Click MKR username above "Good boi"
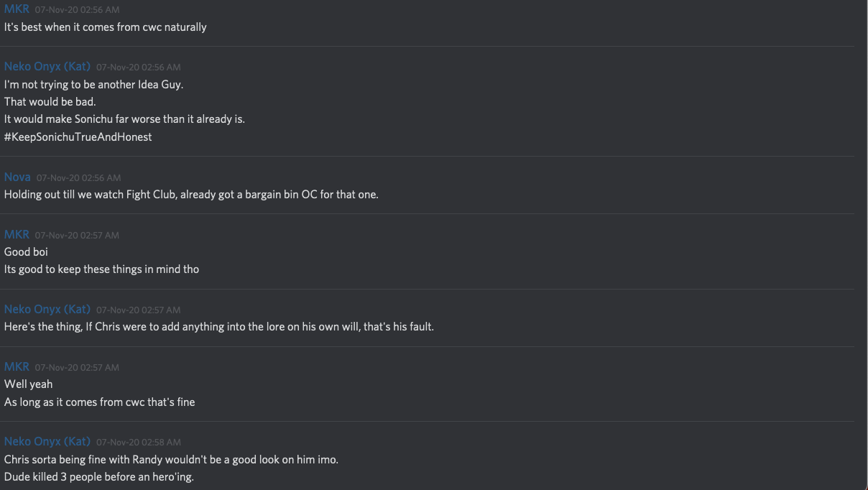Viewport: 868px width, 490px height. point(17,234)
